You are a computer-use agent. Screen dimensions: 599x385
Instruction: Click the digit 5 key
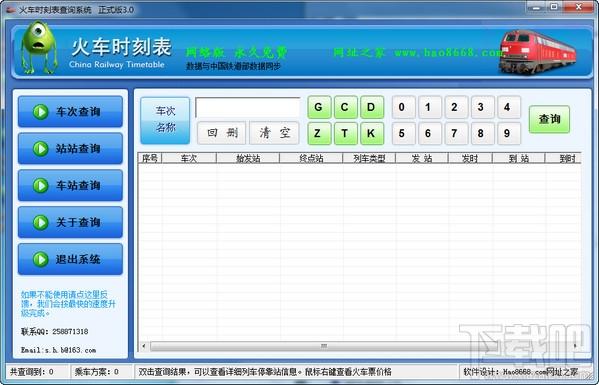click(403, 133)
